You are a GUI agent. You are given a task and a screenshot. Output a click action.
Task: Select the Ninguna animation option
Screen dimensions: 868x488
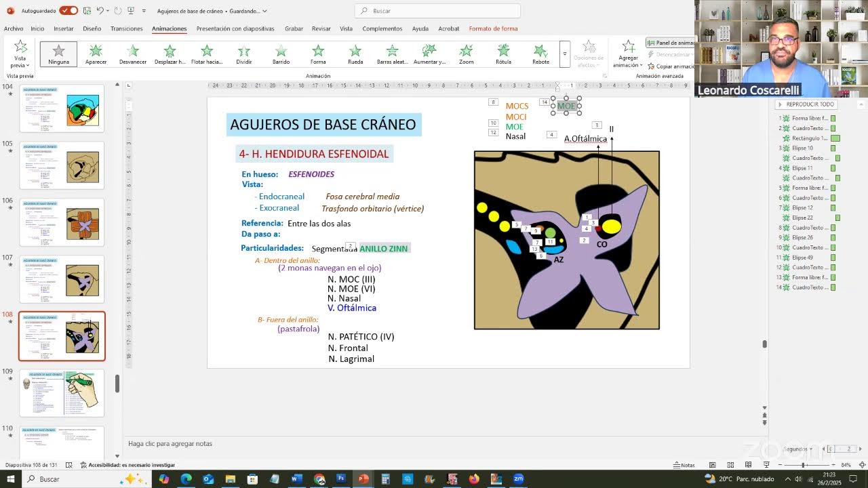[58, 54]
